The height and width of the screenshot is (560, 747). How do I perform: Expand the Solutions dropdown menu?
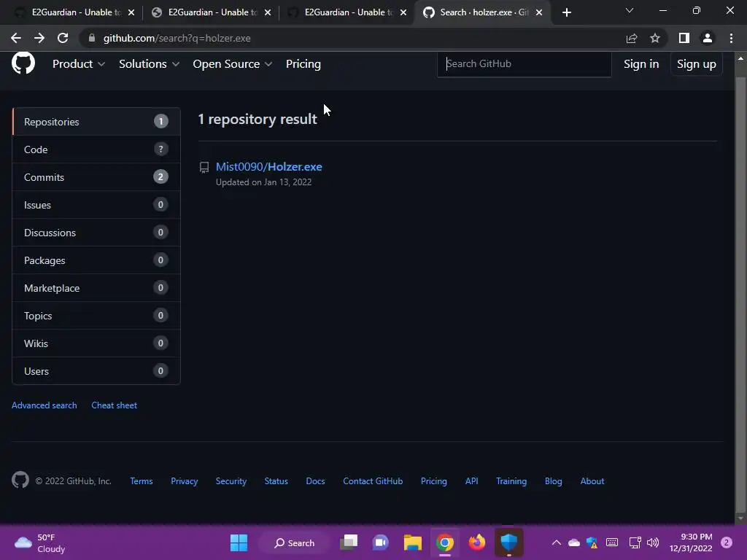point(149,64)
